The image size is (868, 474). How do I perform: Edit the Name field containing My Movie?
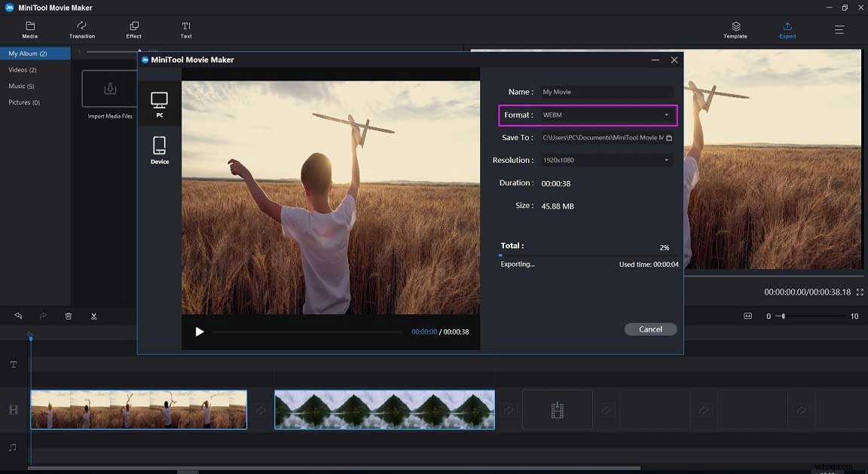[607, 91]
